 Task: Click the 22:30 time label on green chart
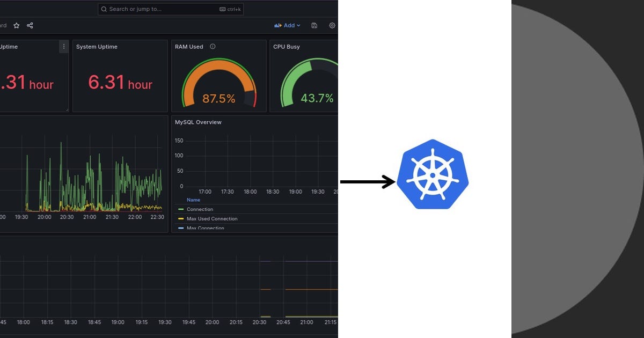pos(158,217)
